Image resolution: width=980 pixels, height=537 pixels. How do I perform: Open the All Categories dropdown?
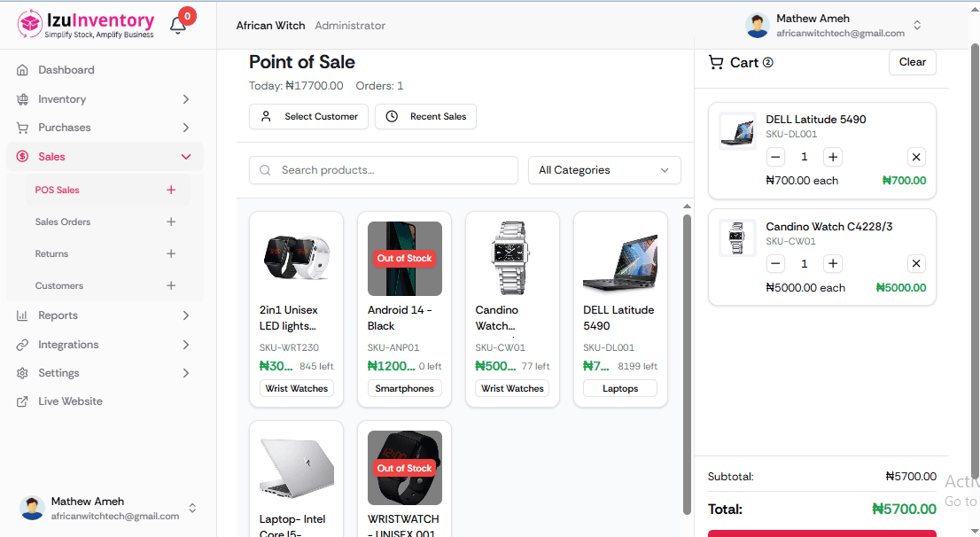coord(604,170)
